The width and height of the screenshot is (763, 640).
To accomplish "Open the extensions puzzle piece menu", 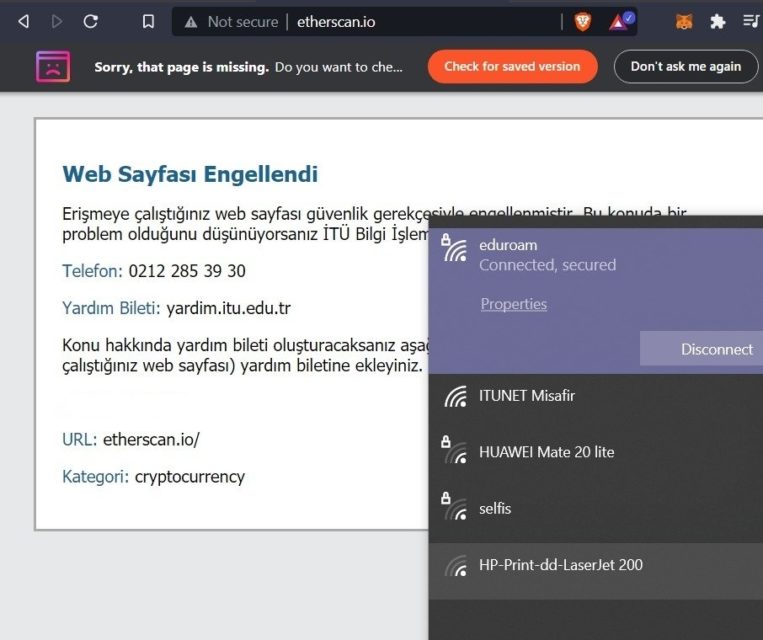I will [717, 21].
